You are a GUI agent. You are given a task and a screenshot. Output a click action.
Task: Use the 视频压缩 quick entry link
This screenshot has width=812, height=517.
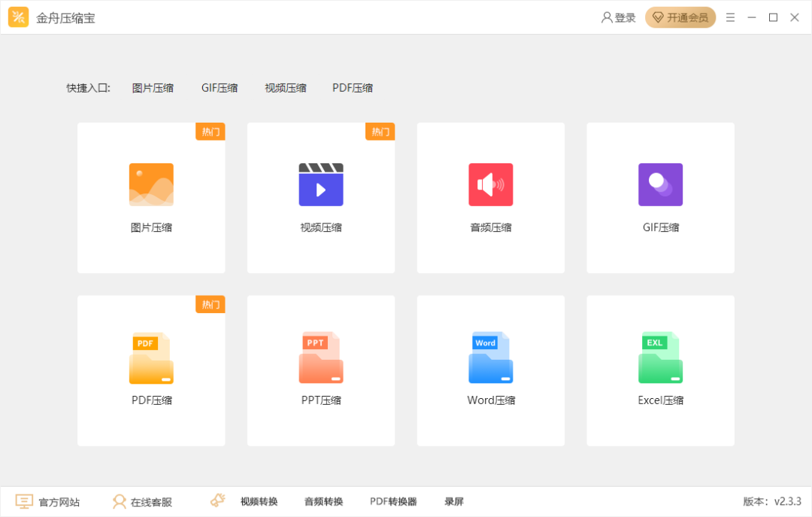pyautogui.click(x=286, y=88)
